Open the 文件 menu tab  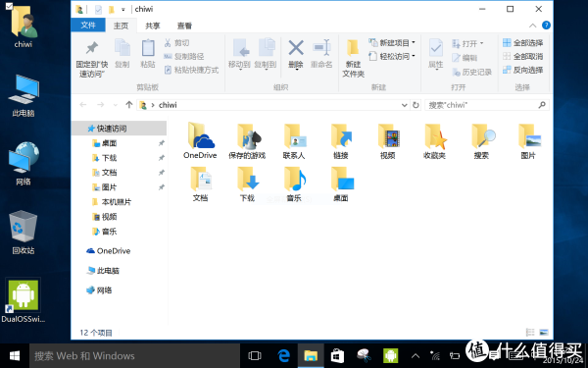tap(88, 26)
